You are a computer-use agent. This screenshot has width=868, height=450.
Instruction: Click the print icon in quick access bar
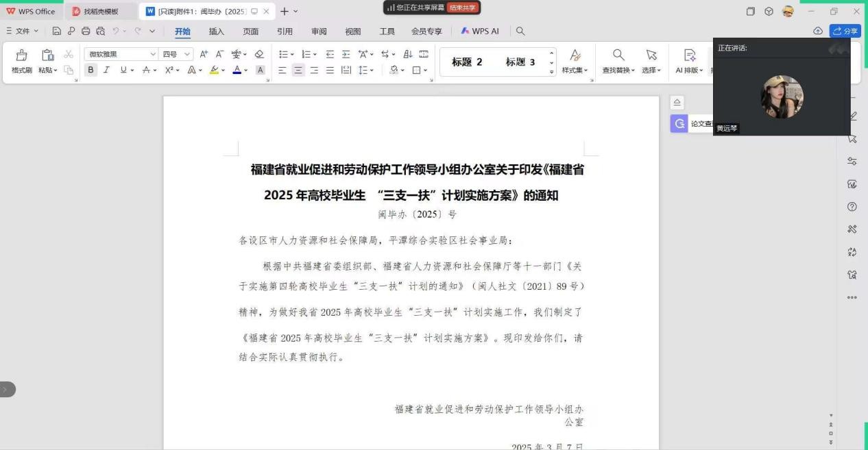point(86,31)
